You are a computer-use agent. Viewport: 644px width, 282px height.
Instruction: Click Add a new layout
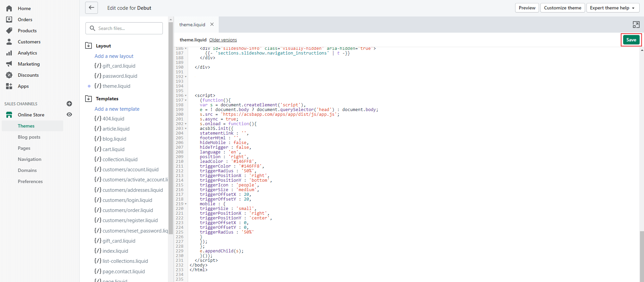114,56
